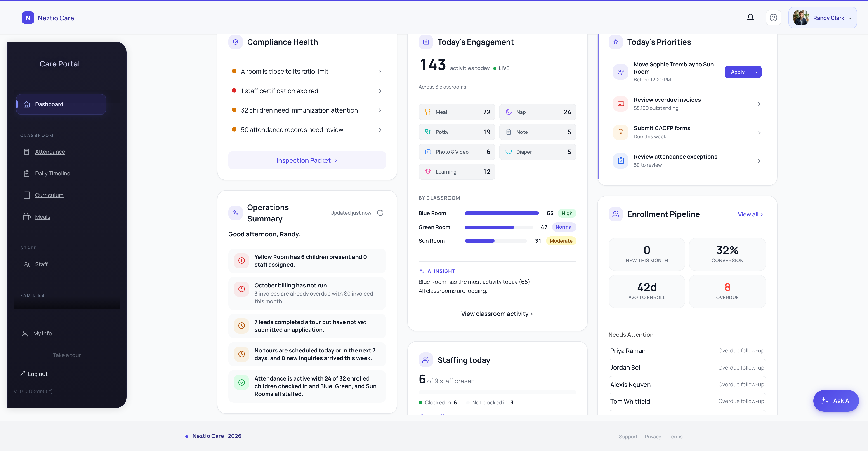The height and width of the screenshot is (451, 868).
Task: Click the Blue Room activity bar
Action: coord(502,213)
